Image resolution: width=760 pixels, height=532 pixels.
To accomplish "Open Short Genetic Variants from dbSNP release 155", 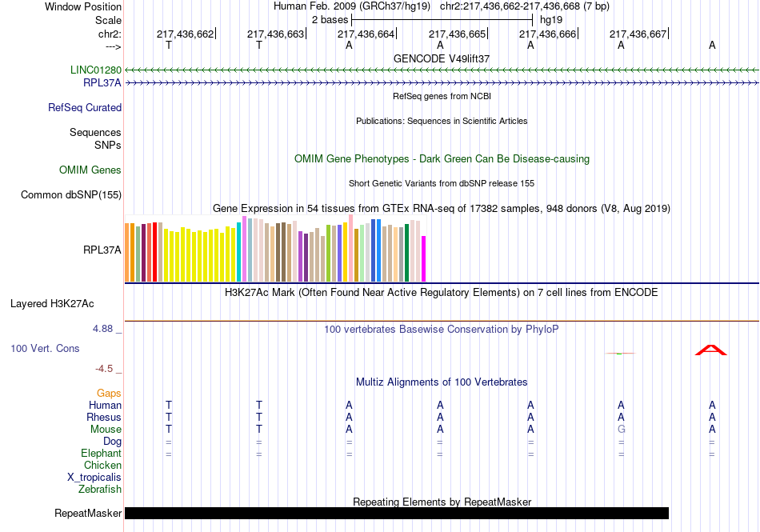I will 442,183.
